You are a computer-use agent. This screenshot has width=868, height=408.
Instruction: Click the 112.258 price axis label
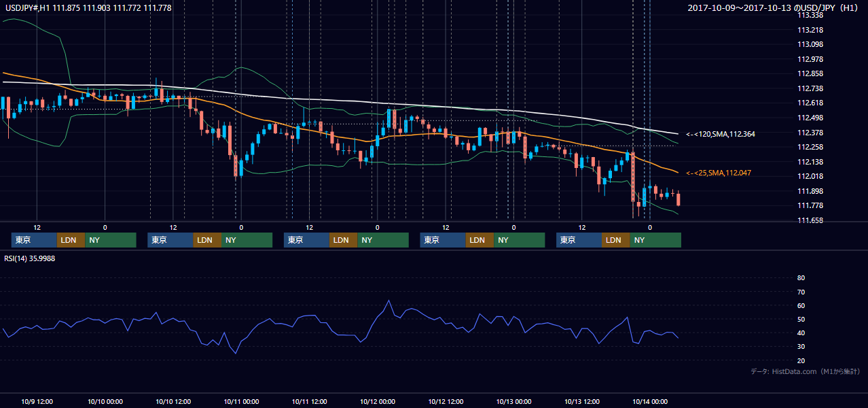coord(810,147)
